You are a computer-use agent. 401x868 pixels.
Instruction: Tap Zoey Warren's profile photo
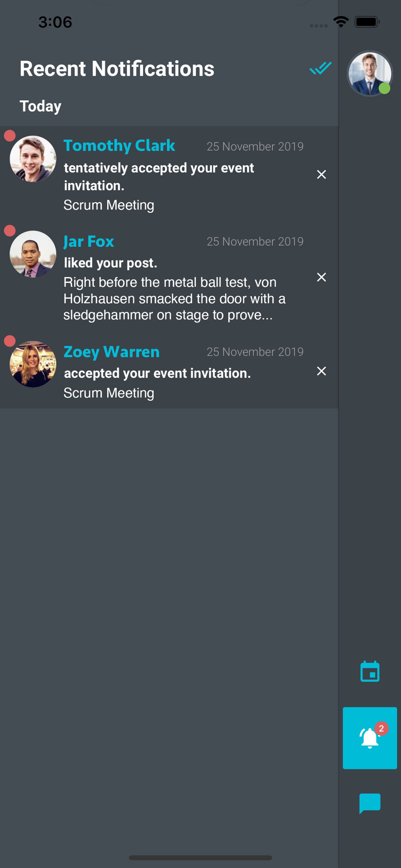[33, 364]
